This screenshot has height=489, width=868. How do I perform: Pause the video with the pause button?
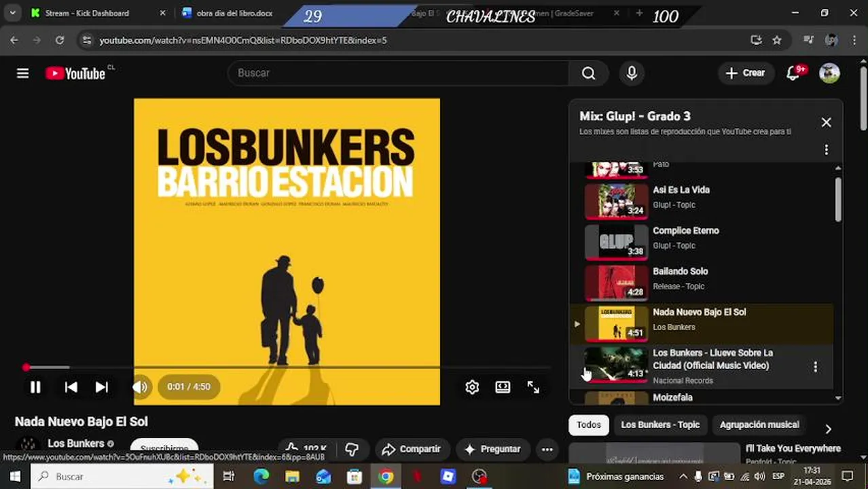click(35, 386)
